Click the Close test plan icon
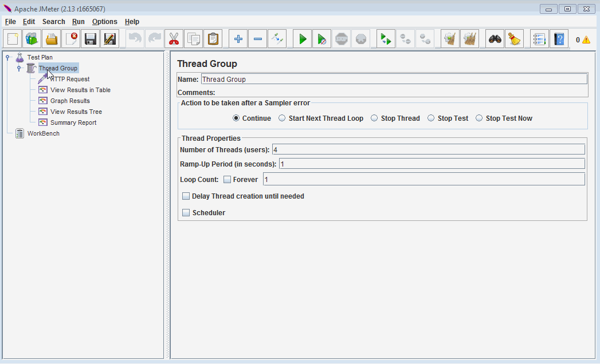Viewport: 600px width, 364px height. (71, 39)
